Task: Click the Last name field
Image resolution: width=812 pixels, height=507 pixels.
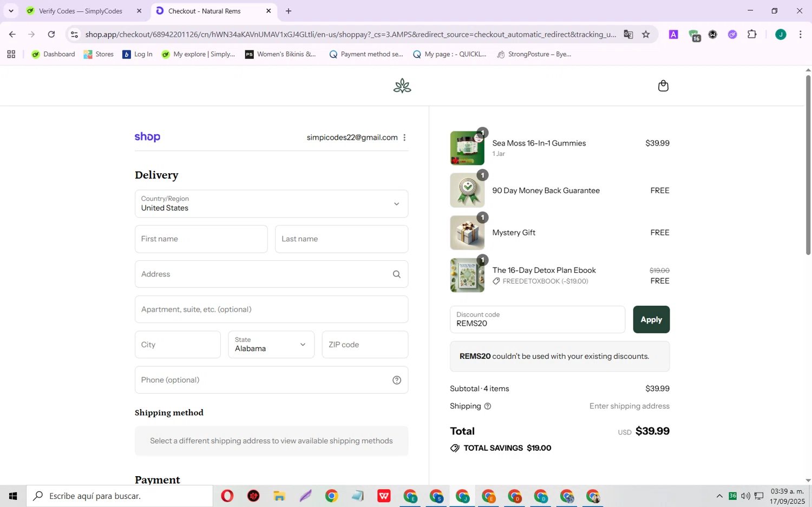Action: pos(342,239)
